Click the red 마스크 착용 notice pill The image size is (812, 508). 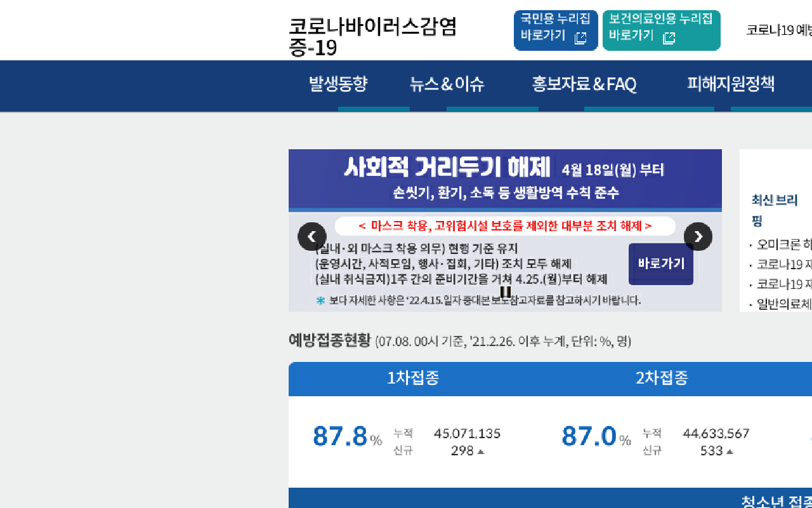(x=505, y=226)
